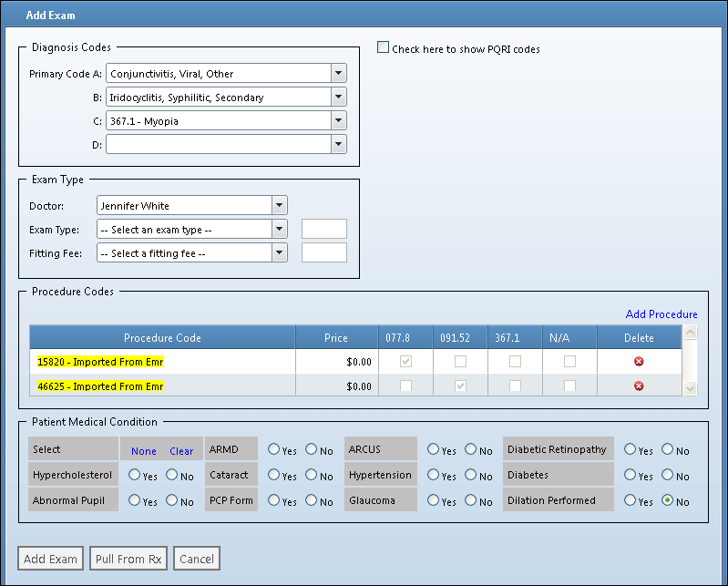Select Yes for Cataract

click(x=274, y=475)
